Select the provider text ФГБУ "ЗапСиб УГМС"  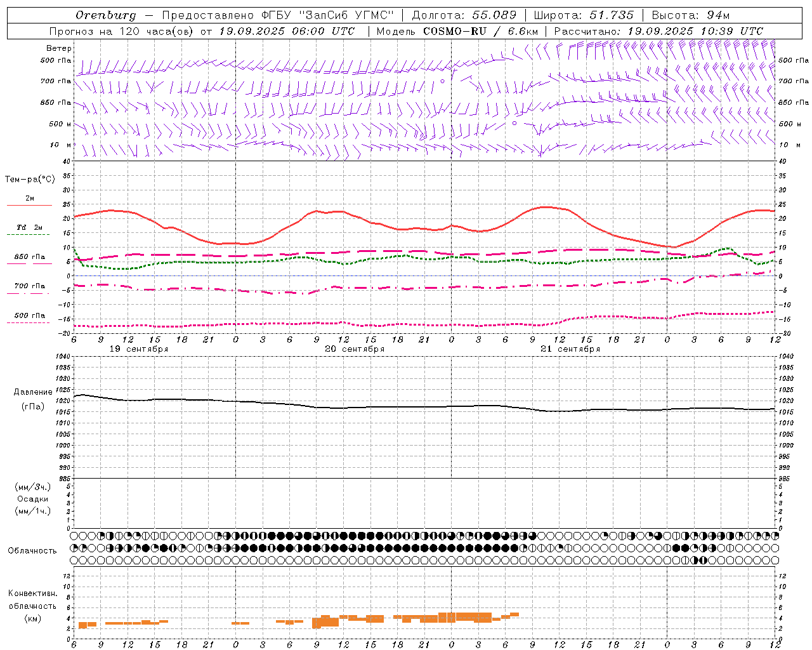click(x=329, y=15)
